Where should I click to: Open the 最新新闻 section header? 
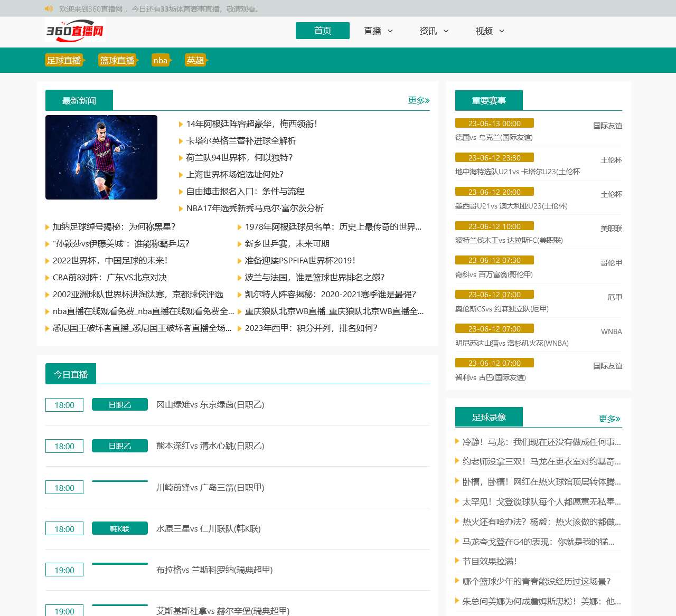click(79, 100)
